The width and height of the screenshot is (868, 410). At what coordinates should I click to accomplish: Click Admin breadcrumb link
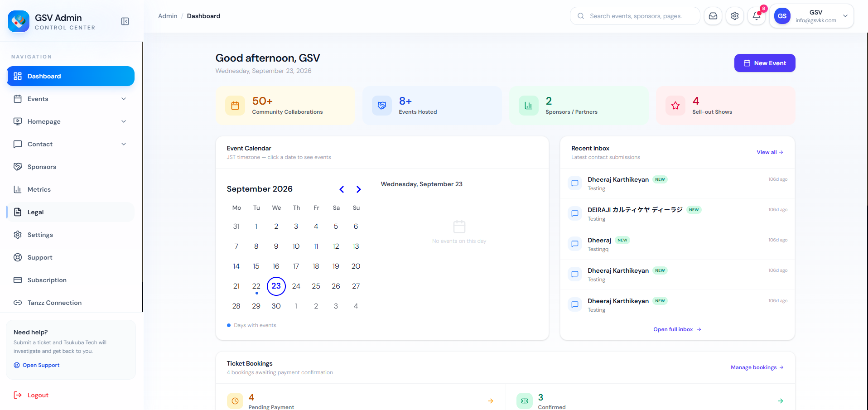click(x=168, y=16)
